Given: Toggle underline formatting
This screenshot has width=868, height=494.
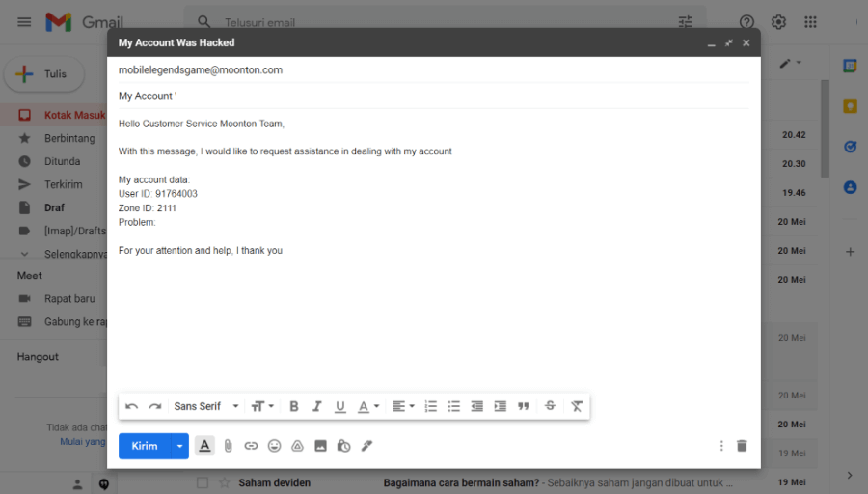Looking at the screenshot, I should click(340, 406).
